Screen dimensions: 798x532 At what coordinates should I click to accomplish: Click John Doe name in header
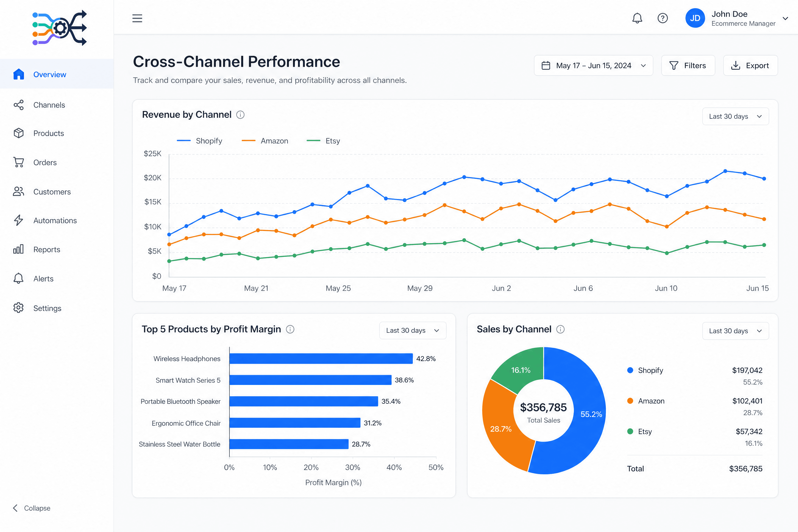(729, 14)
